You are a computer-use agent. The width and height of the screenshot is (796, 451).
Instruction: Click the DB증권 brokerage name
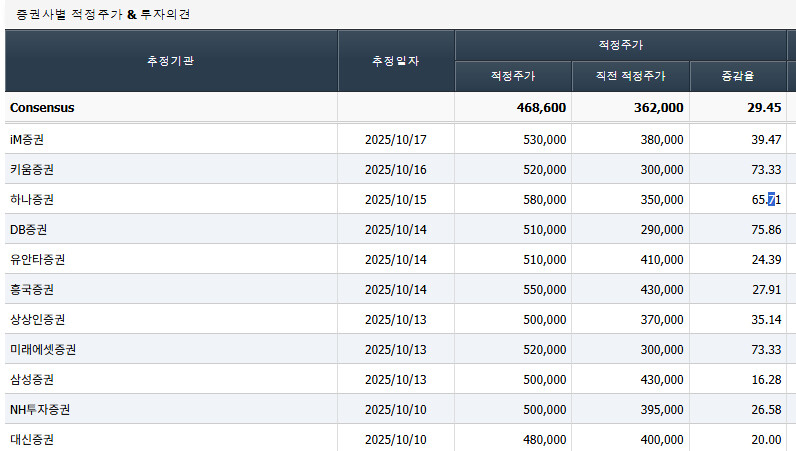tap(29, 229)
